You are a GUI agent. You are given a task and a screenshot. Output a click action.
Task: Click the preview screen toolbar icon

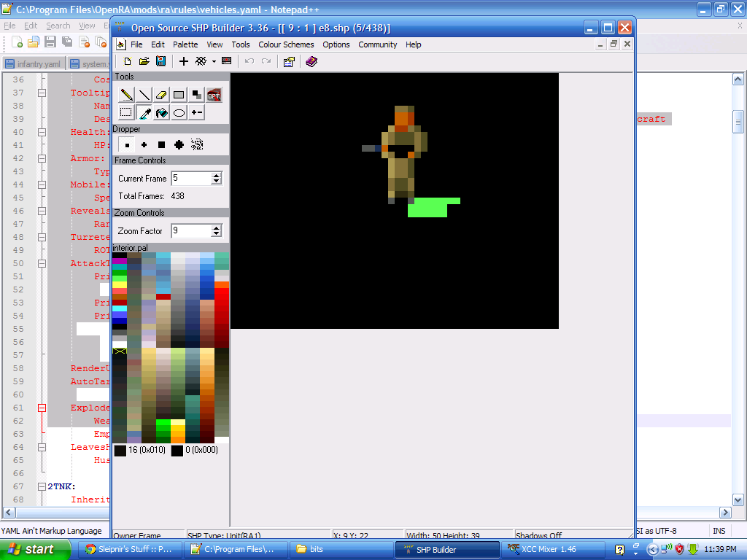click(x=227, y=61)
